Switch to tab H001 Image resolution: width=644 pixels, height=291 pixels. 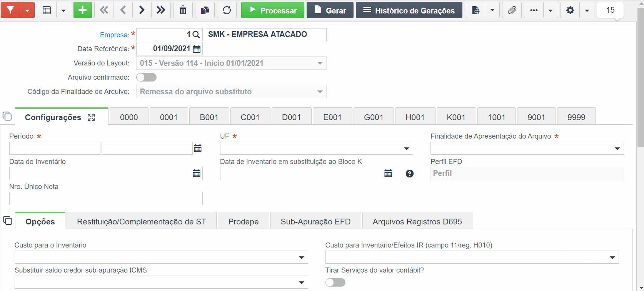(415, 117)
